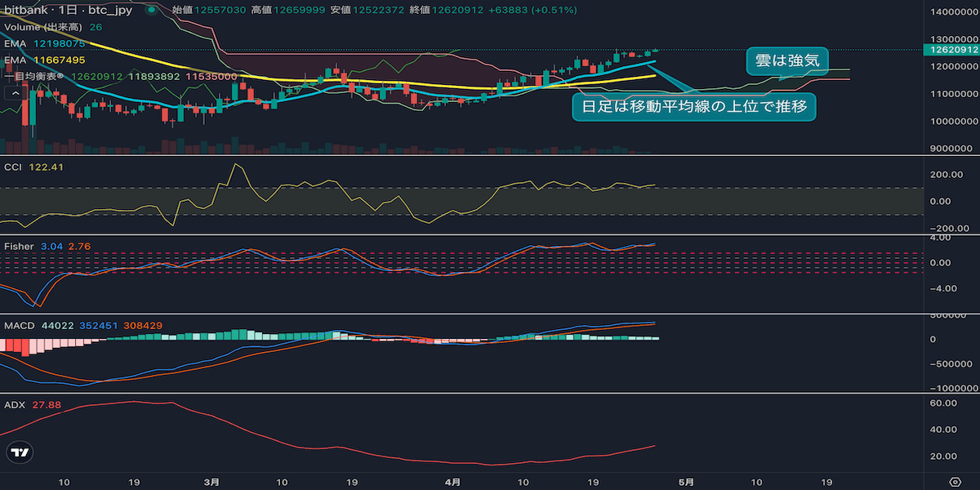Screen dimensions: 980x490
Task: Open chart settings gear in bottom-right corner
Action: tap(954, 482)
